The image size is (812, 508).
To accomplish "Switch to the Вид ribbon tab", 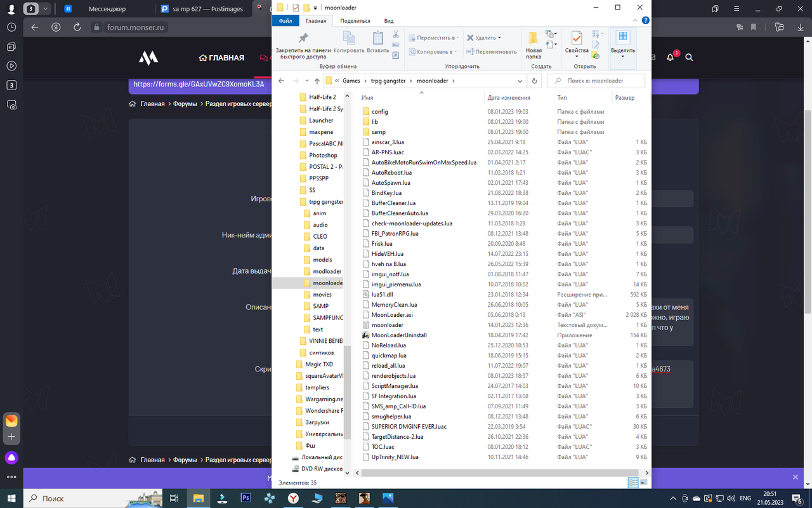I will [388, 20].
